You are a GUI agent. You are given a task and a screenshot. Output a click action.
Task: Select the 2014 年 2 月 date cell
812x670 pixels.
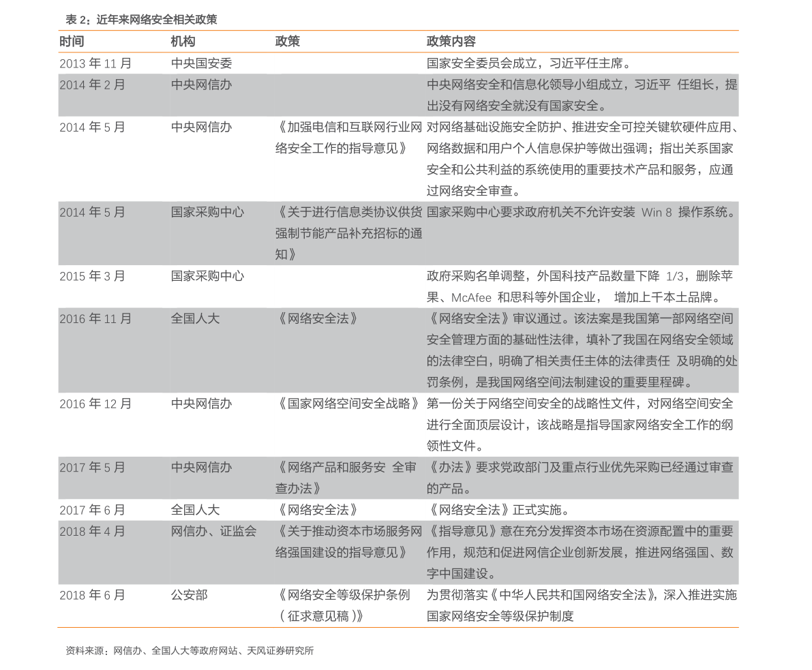91,86
